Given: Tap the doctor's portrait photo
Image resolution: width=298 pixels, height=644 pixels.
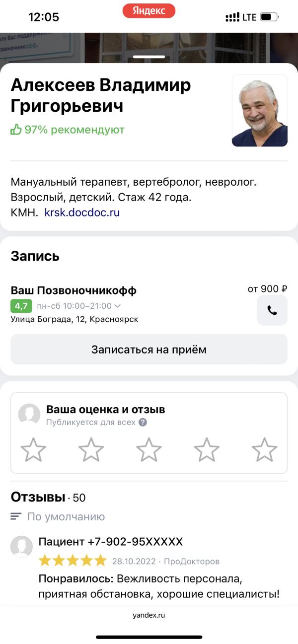Looking at the screenshot, I should click(260, 111).
